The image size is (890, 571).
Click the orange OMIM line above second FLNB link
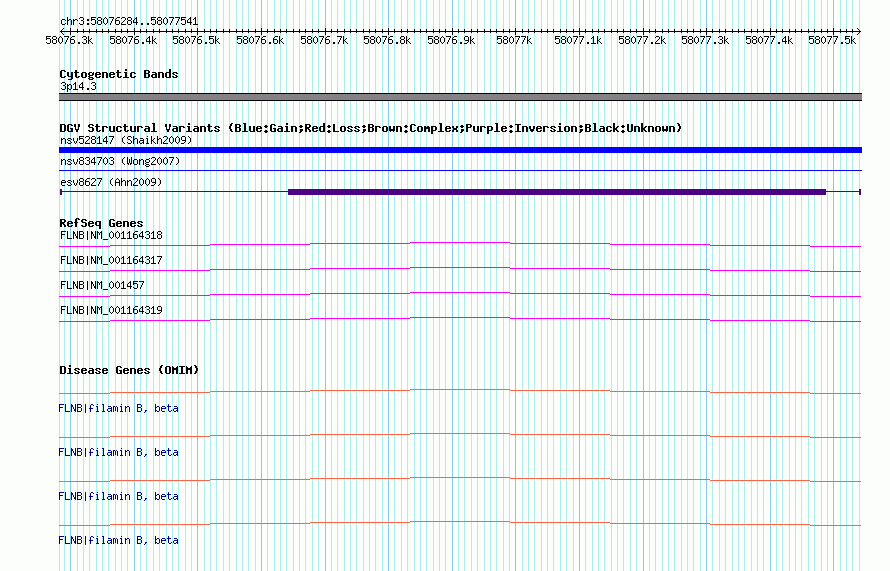click(460, 436)
